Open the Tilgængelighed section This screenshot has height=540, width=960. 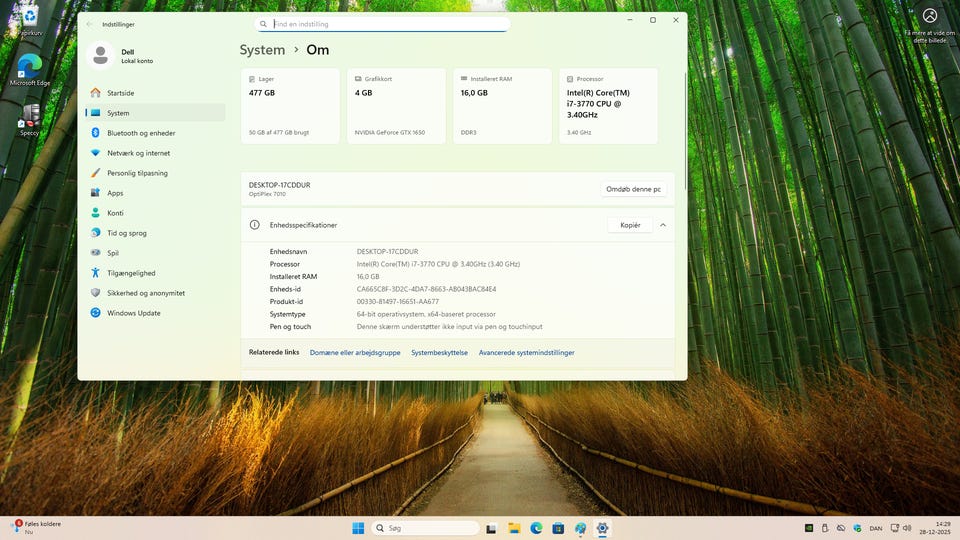[x=131, y=273]
